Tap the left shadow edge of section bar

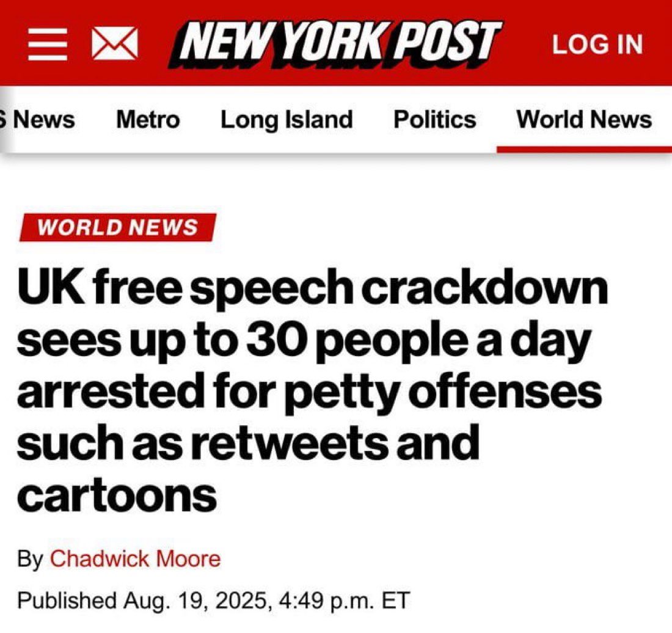[x=4, y=119]
